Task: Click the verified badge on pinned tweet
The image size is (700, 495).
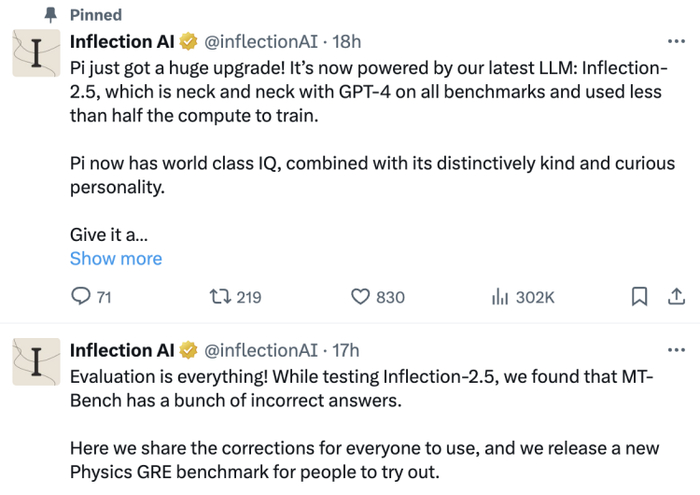Action: pyautogui.click(x=188, y=41)
